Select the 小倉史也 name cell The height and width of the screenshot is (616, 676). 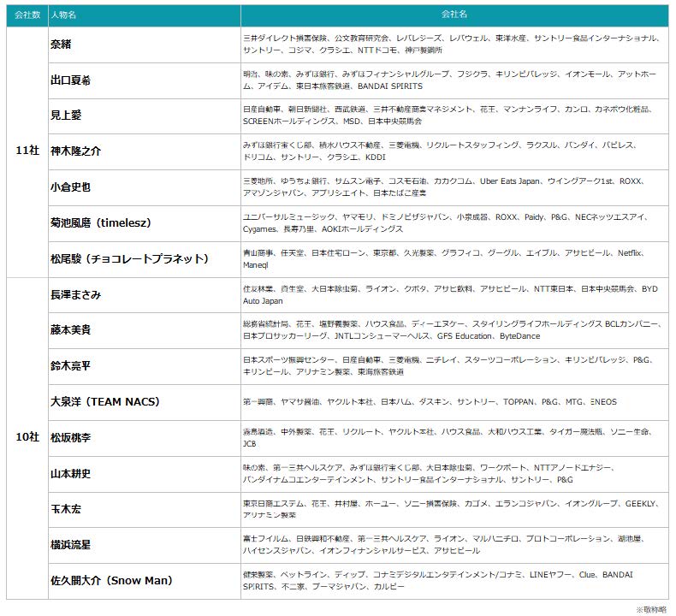(72, 187)
